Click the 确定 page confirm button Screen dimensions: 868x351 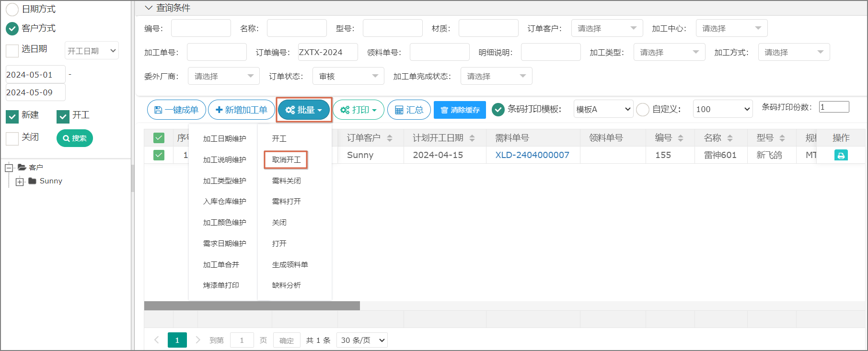(287, 340)
